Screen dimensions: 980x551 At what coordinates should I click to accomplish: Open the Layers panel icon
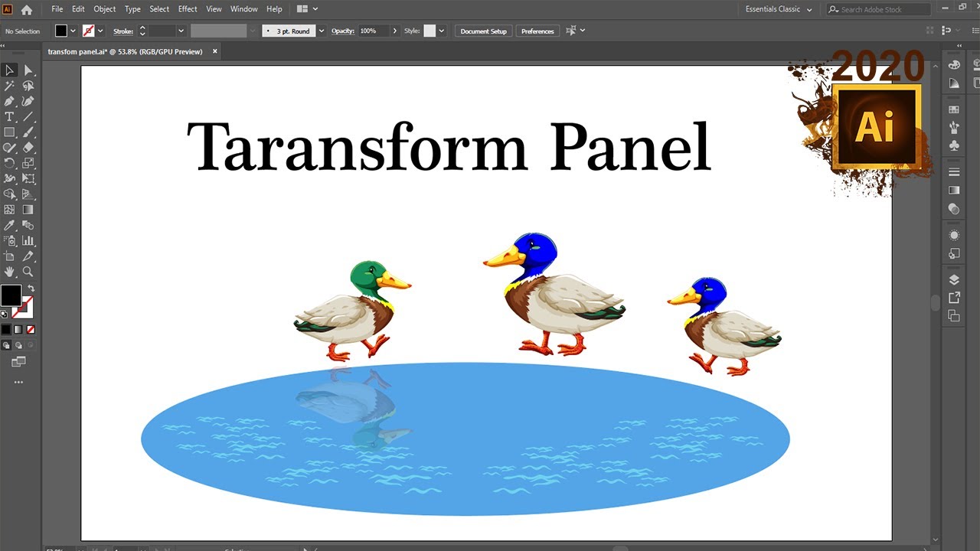pyautogui.click(x=954, y=279)
